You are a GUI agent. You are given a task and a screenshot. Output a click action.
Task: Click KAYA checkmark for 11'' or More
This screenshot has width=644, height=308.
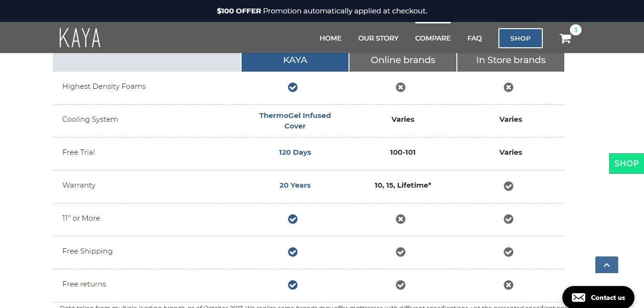[293, 219]
